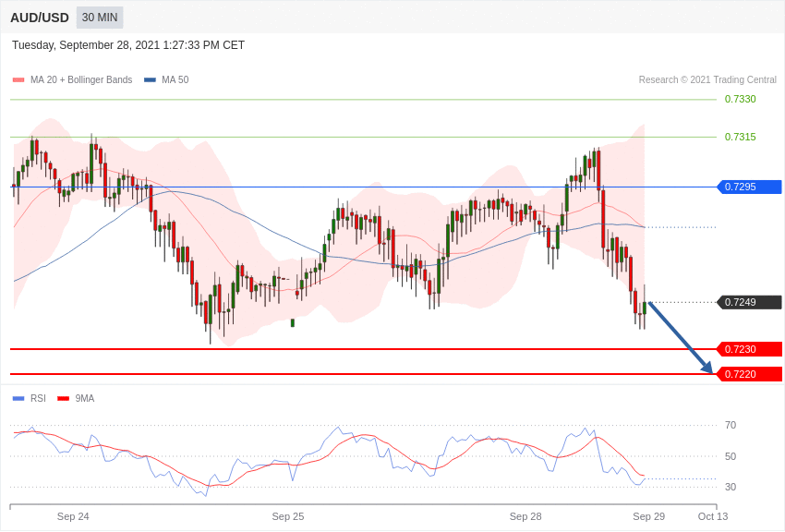This screenshot has width=785, height=532.
Task: Click the blue 0.7295 pivot price tag
Action: (750, 187)
